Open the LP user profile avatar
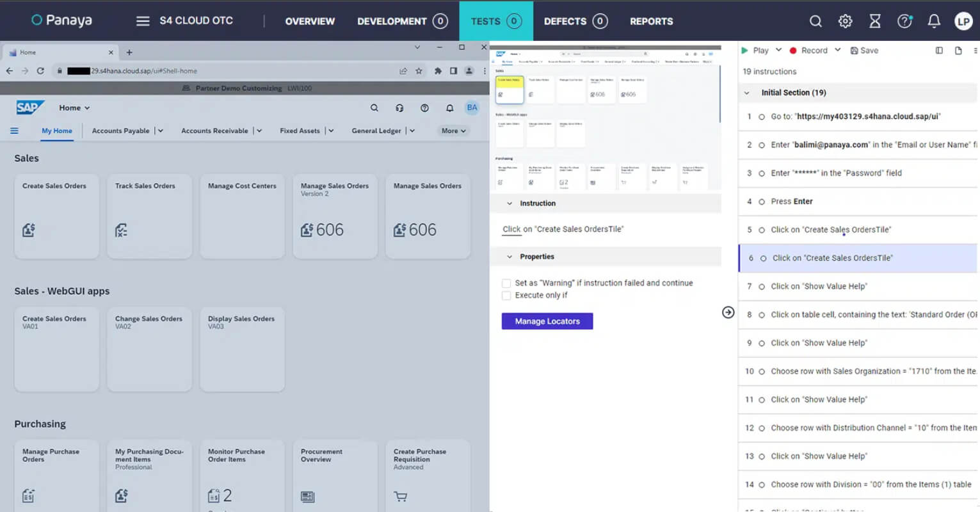This screenshot has height=512, width=980. 963,21
